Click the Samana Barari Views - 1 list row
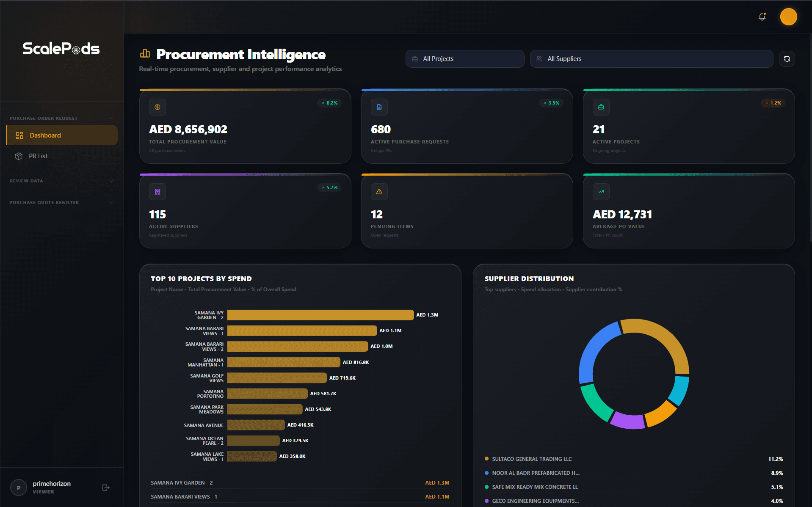The image size is (812, 507). 300,496
